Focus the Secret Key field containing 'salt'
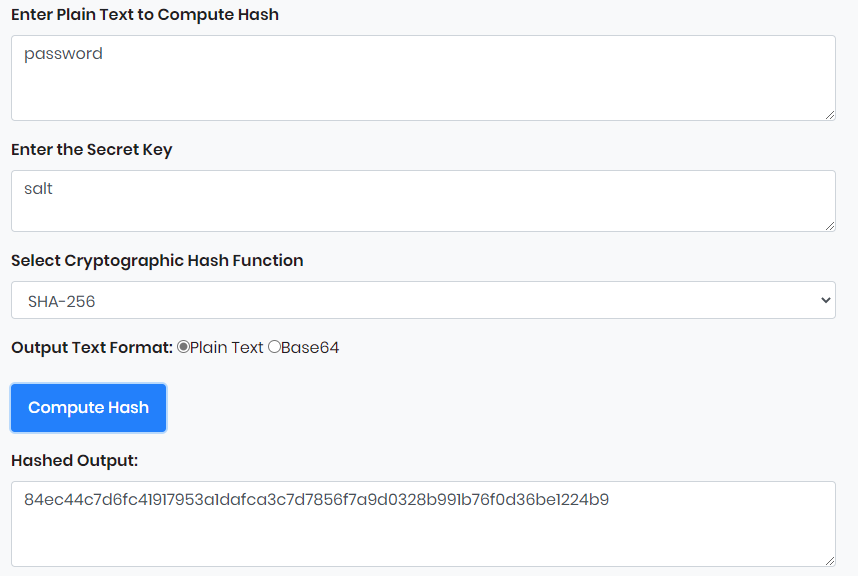The width and height of the screenshot is (858, 576). click(422, 201)
